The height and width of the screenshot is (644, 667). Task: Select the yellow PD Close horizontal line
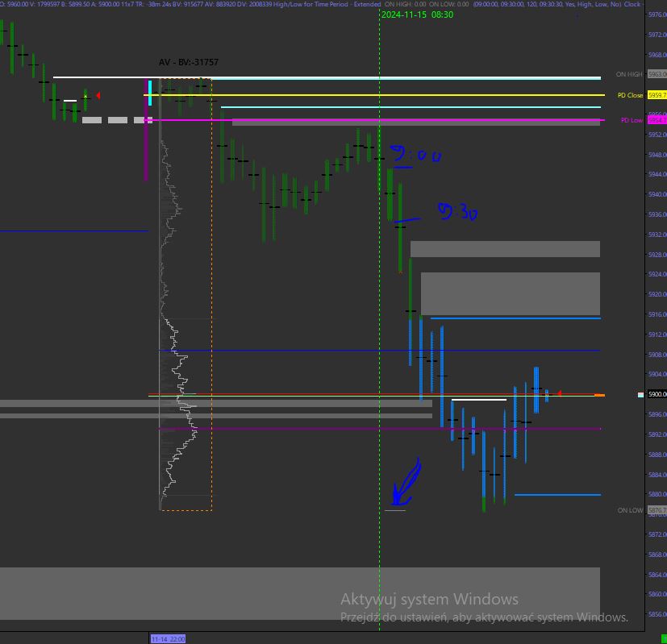click(374, 95)
